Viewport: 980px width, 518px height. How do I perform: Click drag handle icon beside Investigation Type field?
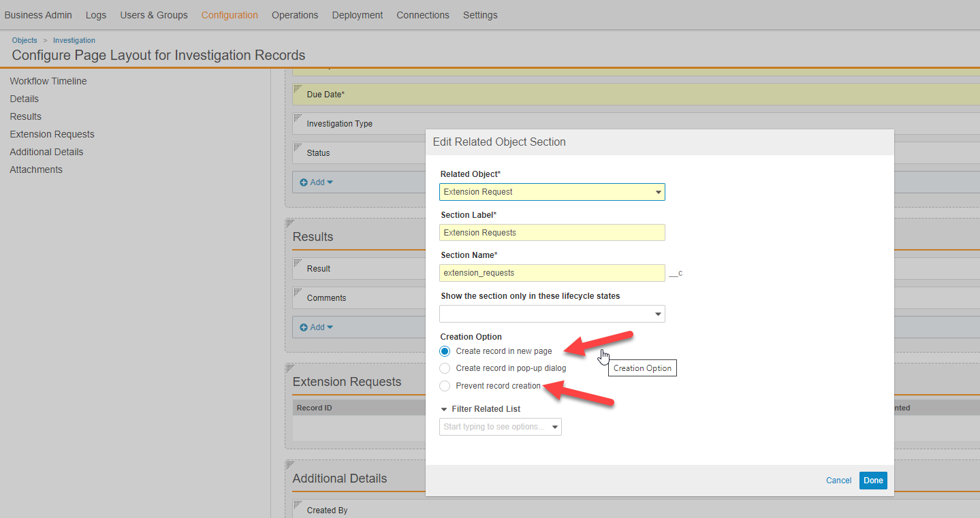click(297, 118)
